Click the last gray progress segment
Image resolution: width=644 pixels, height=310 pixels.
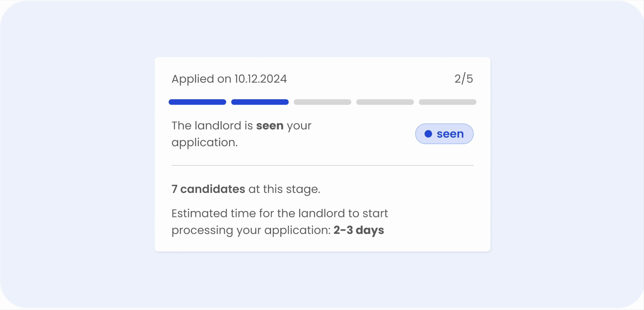click(x=447, y=102)
